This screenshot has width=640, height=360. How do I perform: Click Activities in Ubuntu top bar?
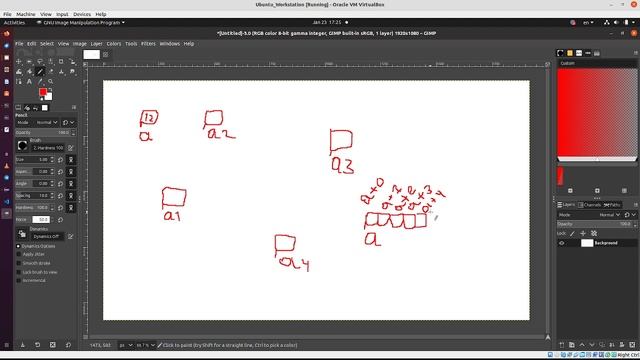point(14,22)
